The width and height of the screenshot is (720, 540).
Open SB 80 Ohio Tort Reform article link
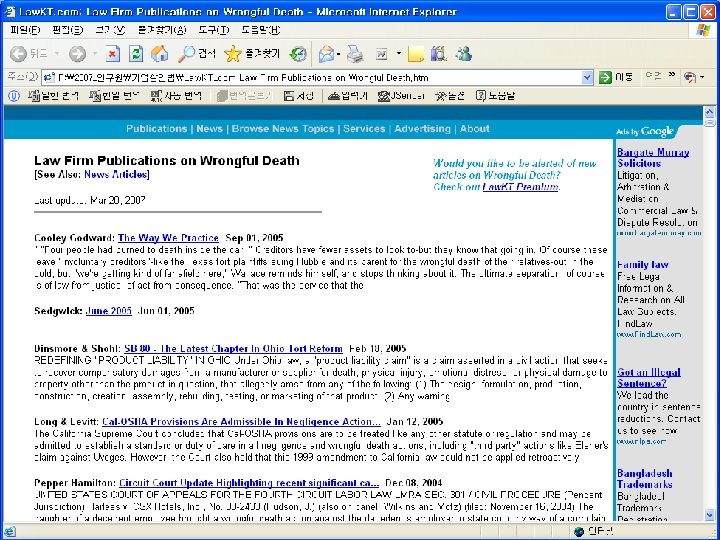[233, 349]
